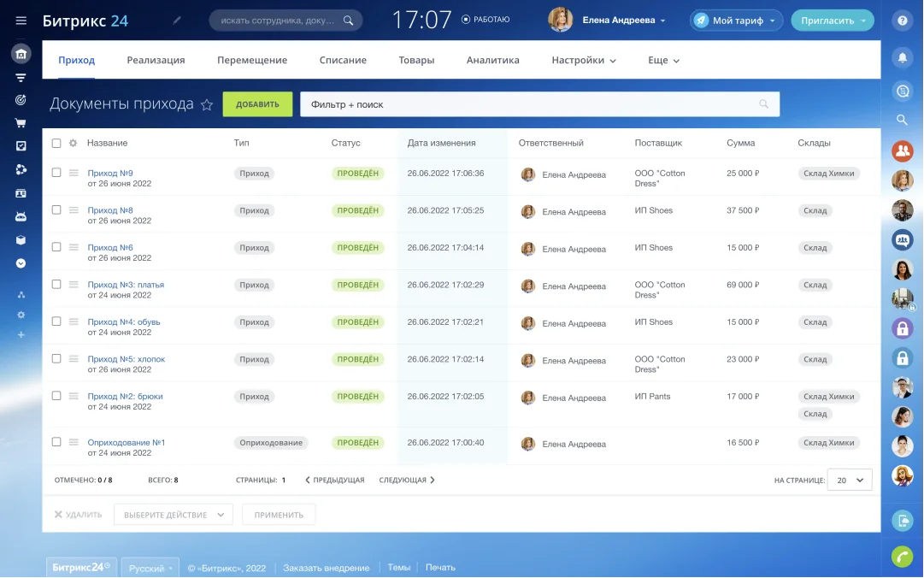Open notifications bell in right sidebar
Viewport: 924px width, 578px height.
[903, 56]
